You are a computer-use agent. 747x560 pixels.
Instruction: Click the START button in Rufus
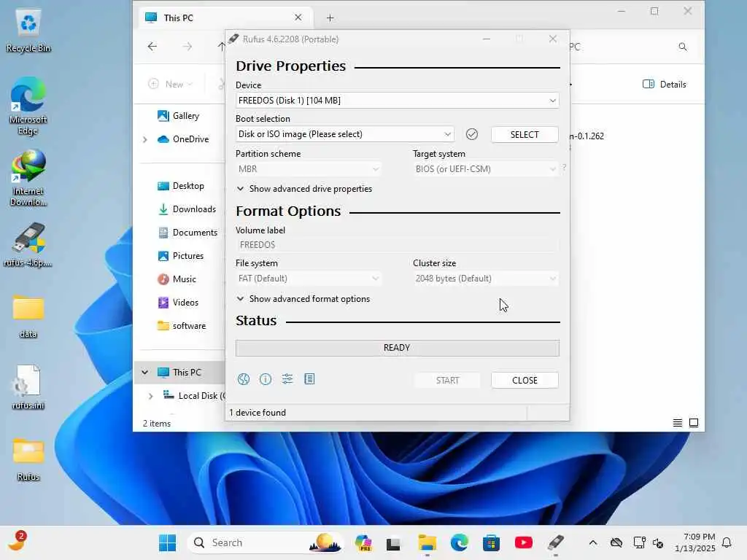tap(447, 381)
